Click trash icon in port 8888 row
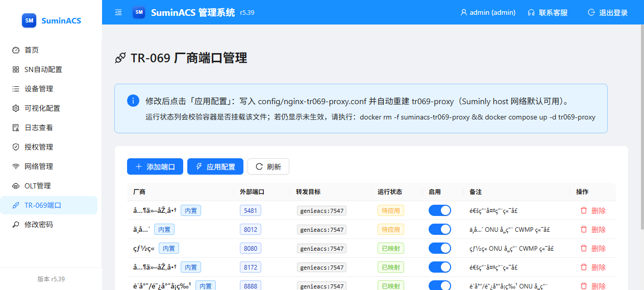The image size is (644, 290). pos(584,286)
